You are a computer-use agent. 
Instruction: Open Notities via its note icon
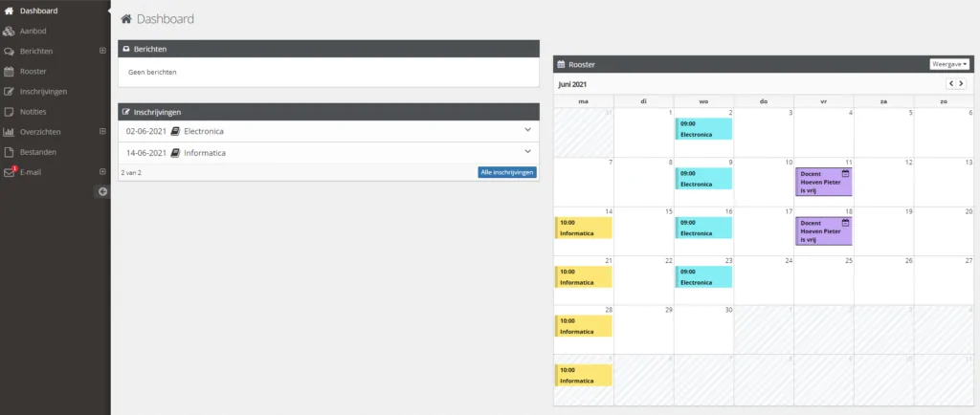(x=9, y=112)
